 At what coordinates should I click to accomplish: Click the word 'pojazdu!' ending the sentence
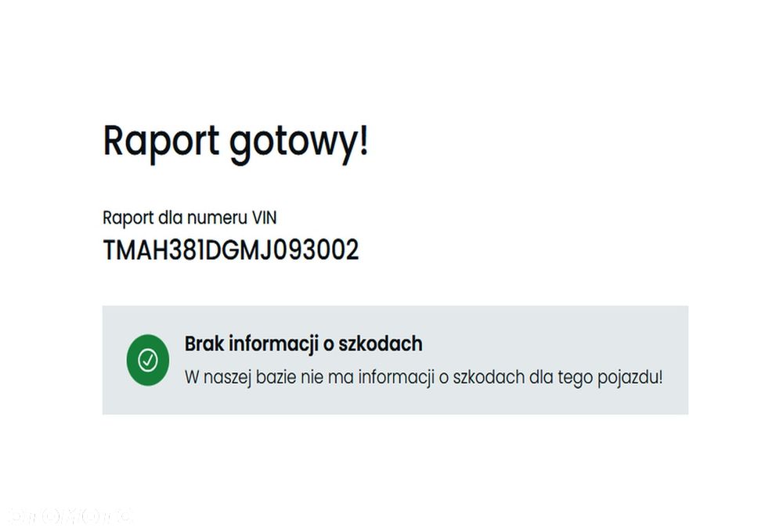coord(630,378)
